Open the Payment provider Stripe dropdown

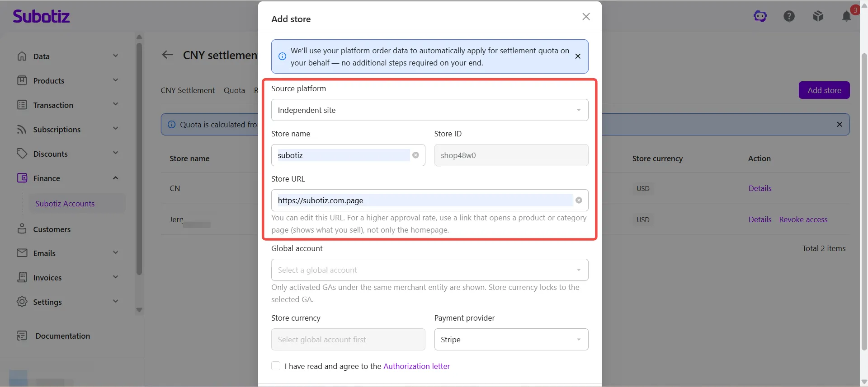[x=511, y=339]
